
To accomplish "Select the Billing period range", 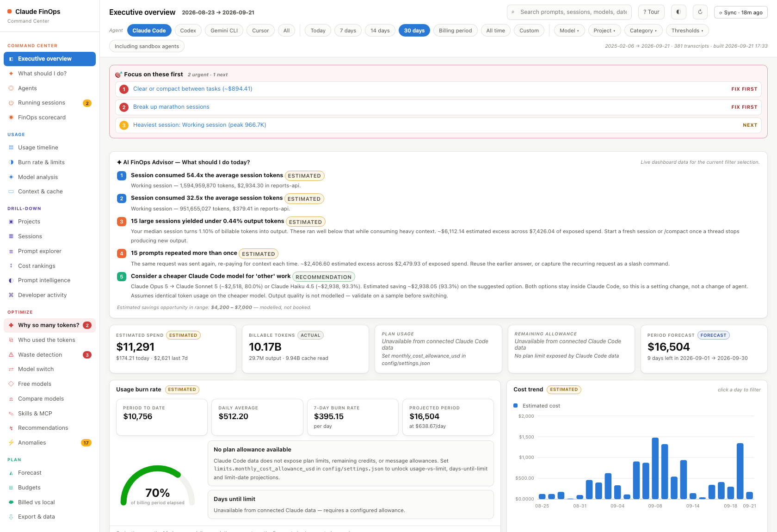I will (x=455, y=31).
